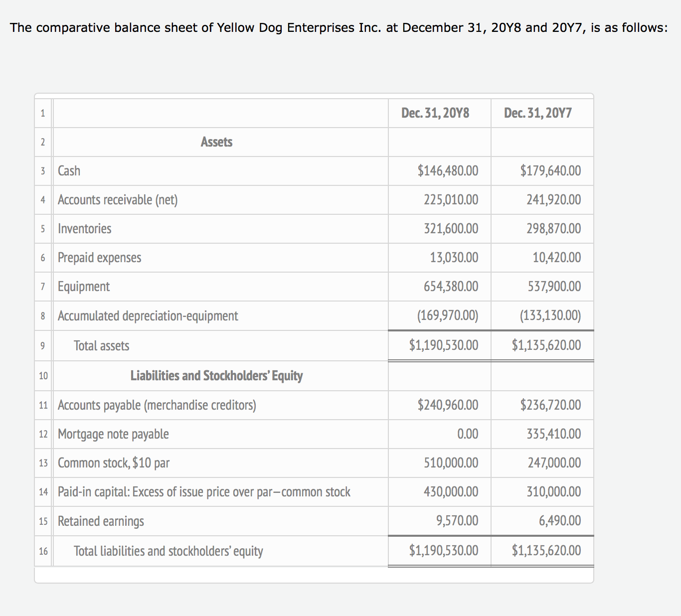The image size is (681, 616).
Task: Click row number 1 to select row
Action: [x=43, y=113]
